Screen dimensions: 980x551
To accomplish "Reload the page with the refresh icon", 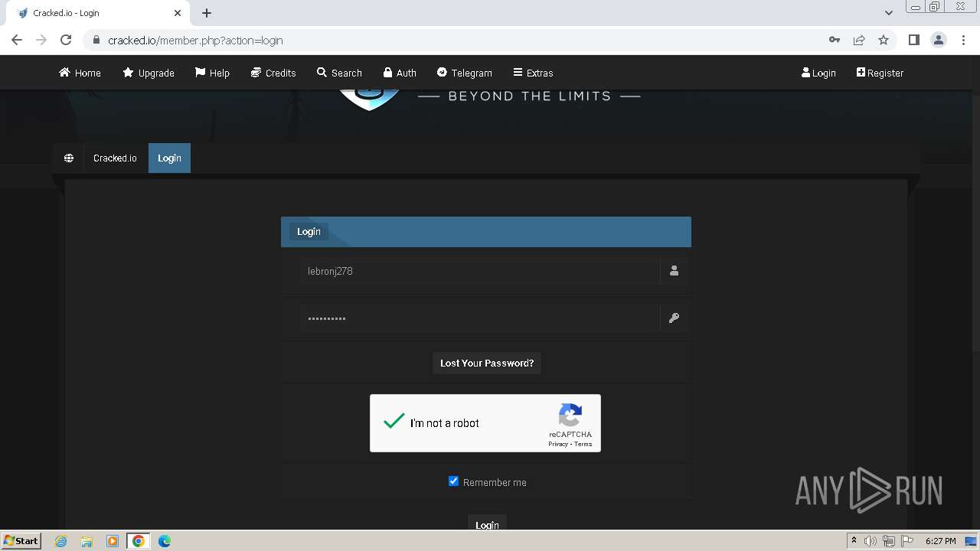I will pyautogui.click(x=66, y=40).
